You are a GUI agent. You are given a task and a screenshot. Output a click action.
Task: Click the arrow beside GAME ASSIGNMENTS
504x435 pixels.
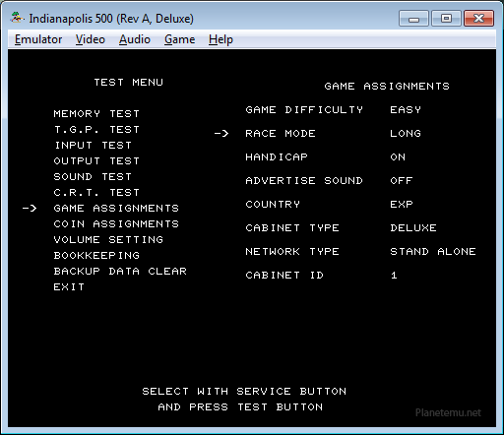point(30,209)
